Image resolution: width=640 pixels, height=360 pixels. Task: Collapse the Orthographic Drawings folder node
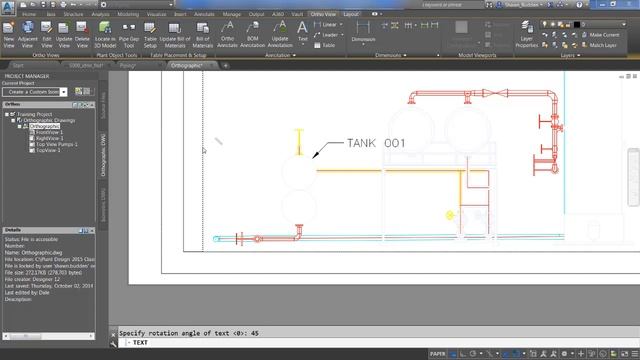pyautogui.click(x=13, y=120)
